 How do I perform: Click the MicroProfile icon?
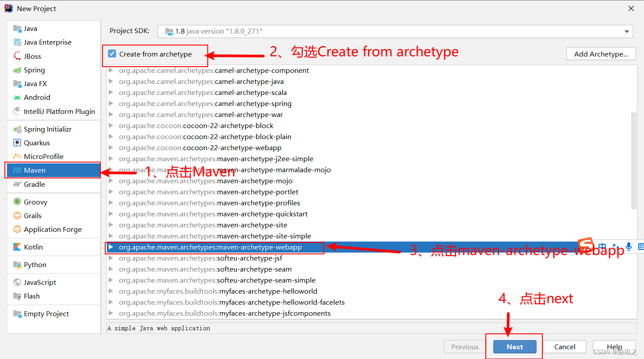pos(17,156)
